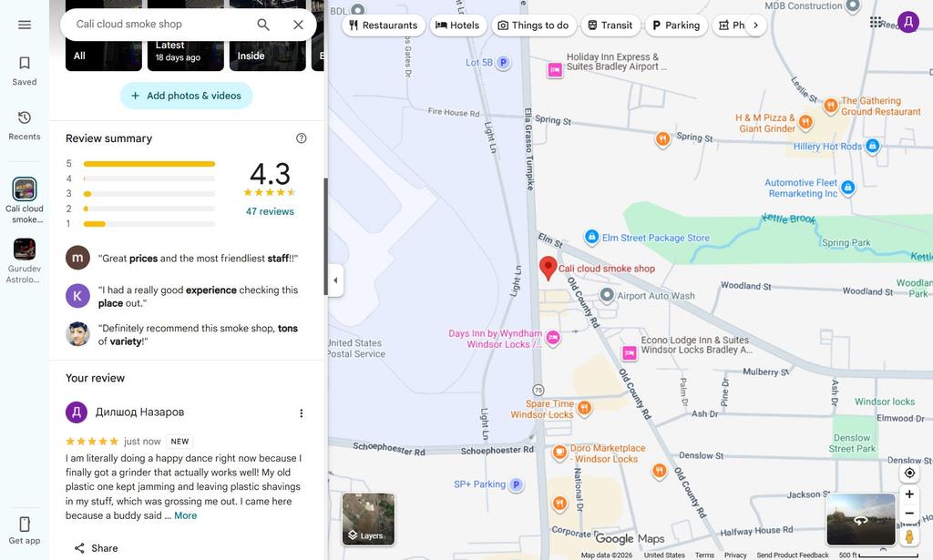The width and height of the screenshot is (933, 560).
Task: Click reviewer name Дилшод Назаров
Action: coord(139,412)
